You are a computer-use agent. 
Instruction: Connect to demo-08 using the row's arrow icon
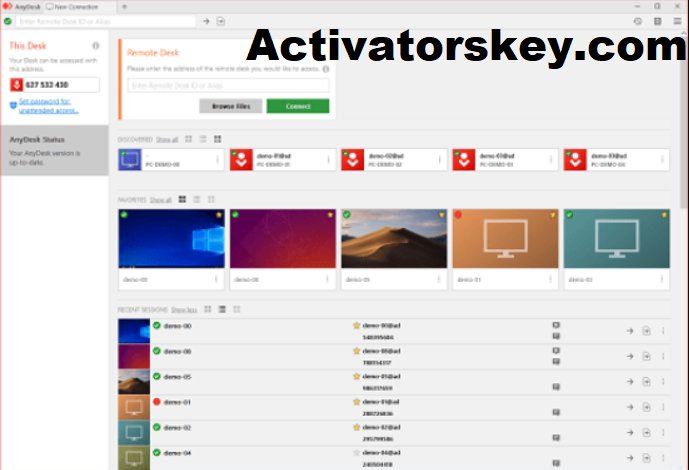coord(630,356)
